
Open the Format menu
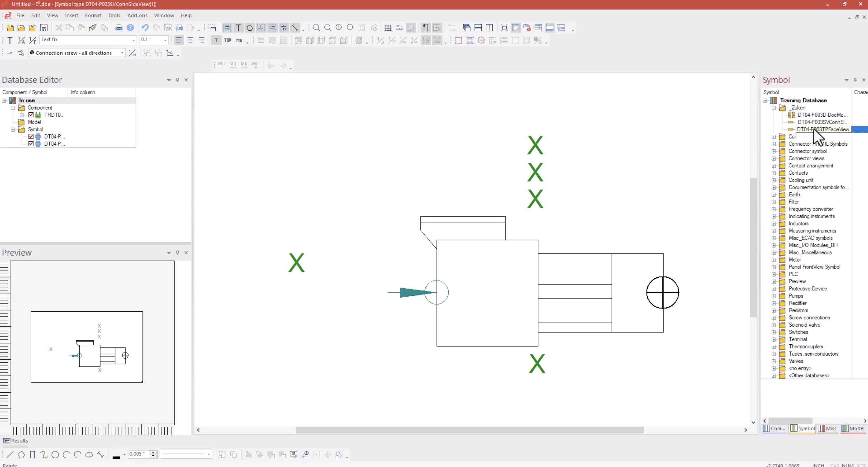pos(93,15)
